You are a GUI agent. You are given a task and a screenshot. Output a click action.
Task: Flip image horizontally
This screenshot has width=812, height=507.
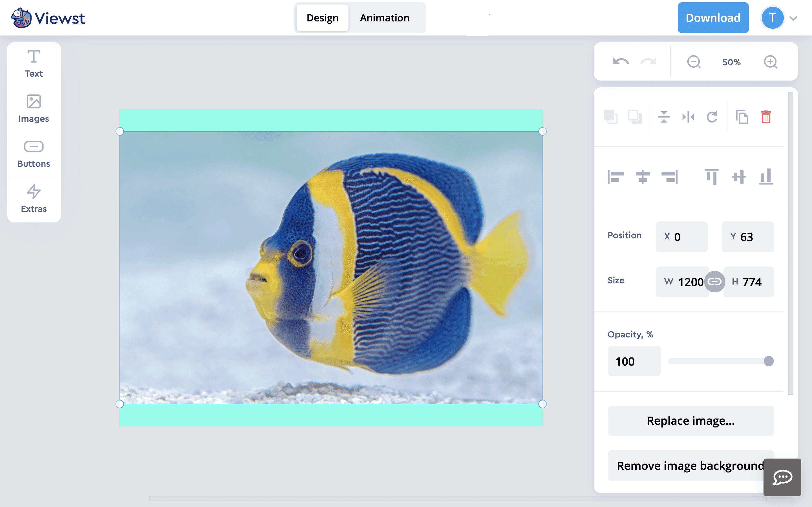[688, 117]
